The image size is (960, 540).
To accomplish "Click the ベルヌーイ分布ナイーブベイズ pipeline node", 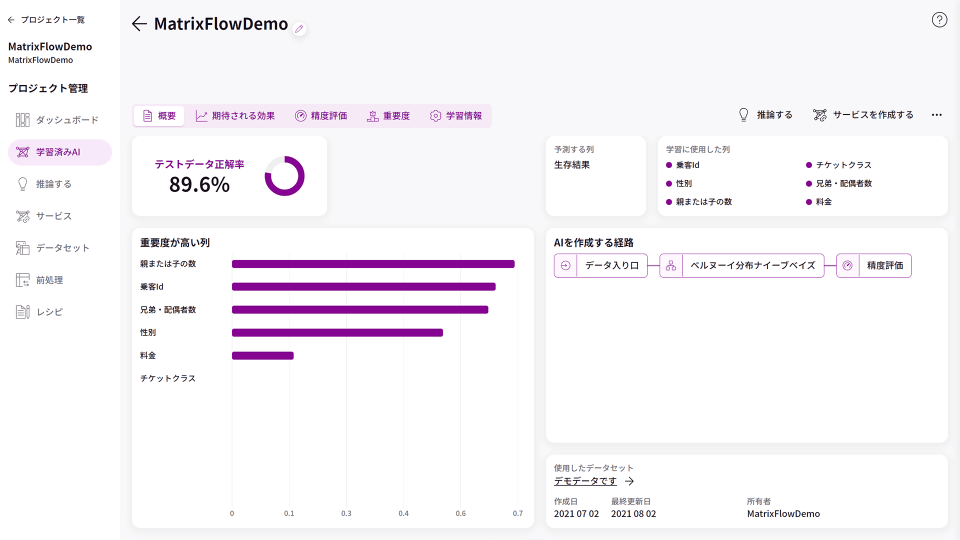I will tap(741, 266).
